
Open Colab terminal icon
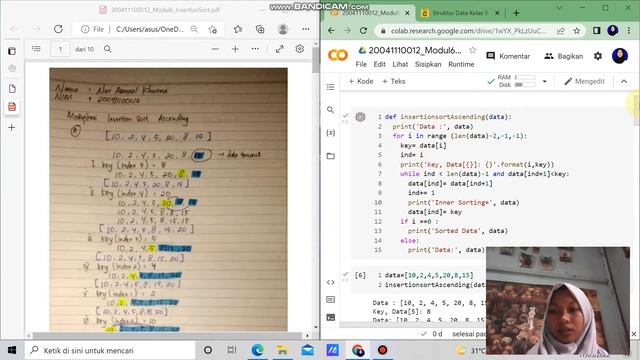pos(331,317)
